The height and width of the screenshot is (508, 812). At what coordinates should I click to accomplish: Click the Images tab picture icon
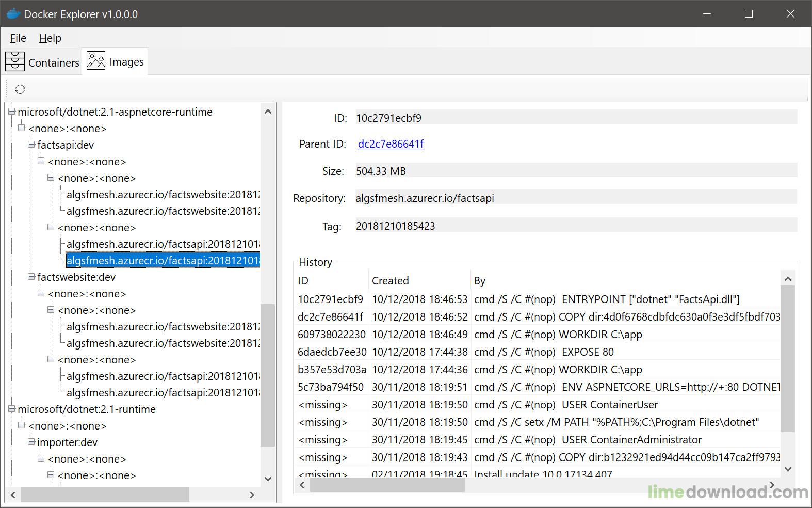(96, 60)
